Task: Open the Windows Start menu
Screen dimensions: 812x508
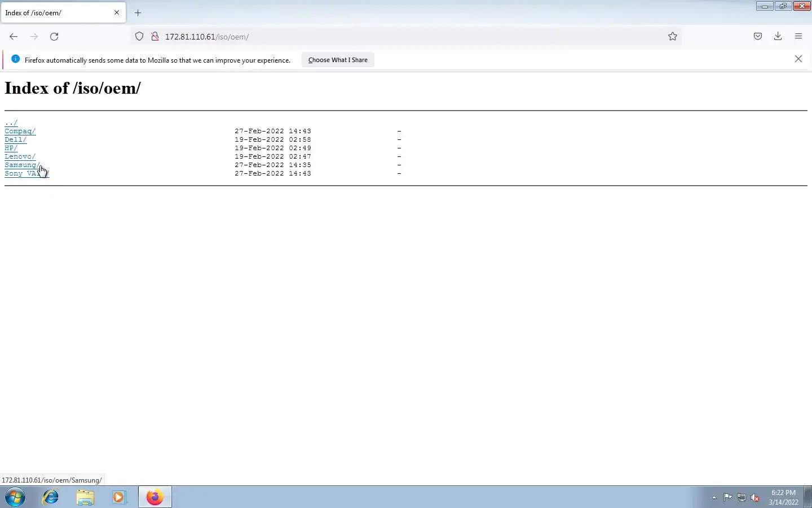Action: click(15, 497)
